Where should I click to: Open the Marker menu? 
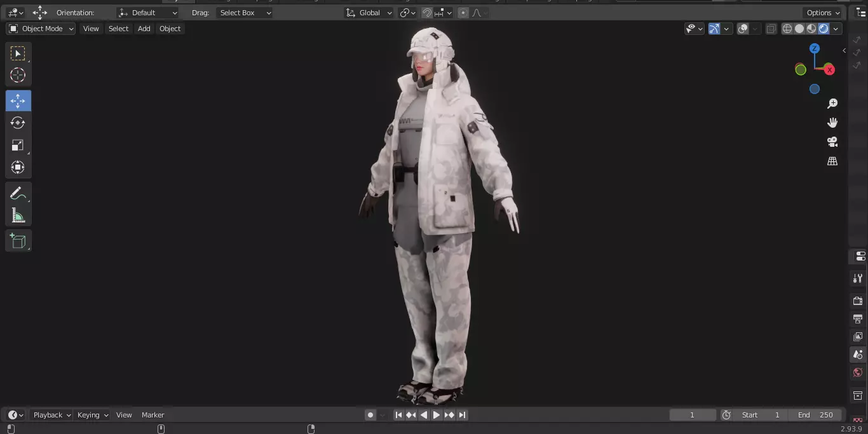(x=153, y=415)
